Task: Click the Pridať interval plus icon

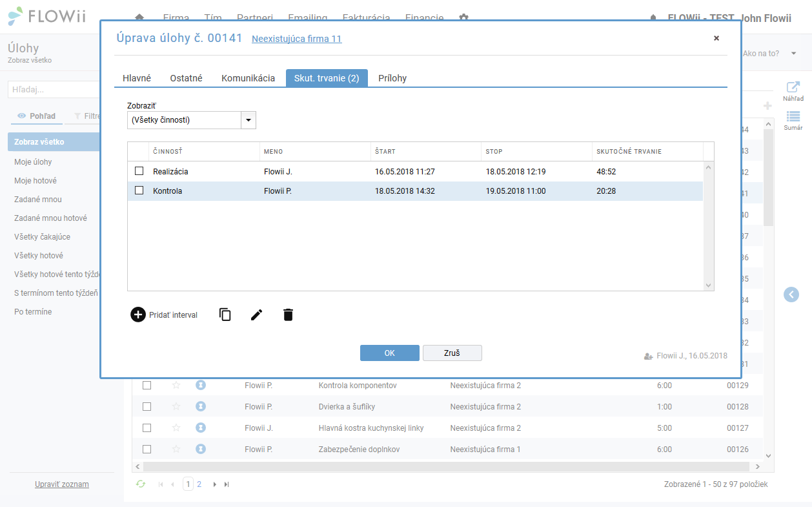Action: 138,315
